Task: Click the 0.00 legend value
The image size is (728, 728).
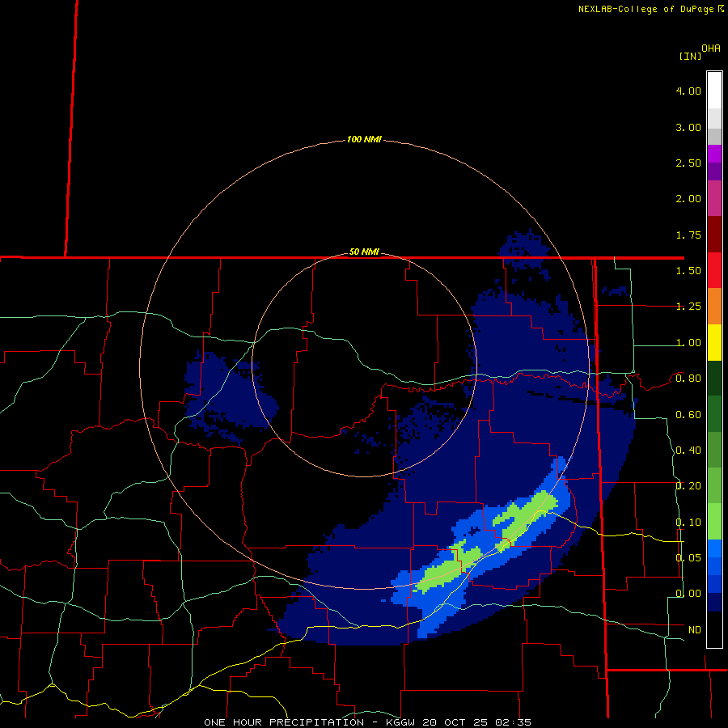Action: click(688, 594)
